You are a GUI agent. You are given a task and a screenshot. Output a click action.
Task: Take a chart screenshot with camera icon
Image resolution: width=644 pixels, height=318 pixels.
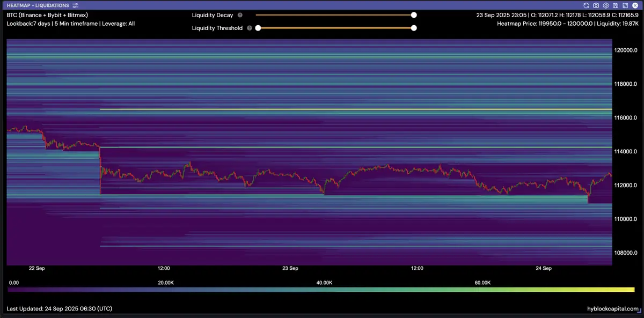[x=596, y=5]
